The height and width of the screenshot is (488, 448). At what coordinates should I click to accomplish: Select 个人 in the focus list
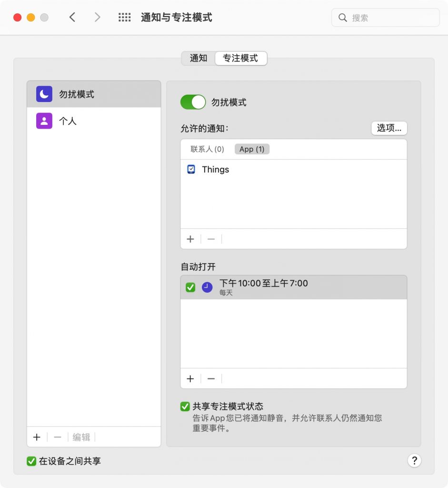[94, 121]
